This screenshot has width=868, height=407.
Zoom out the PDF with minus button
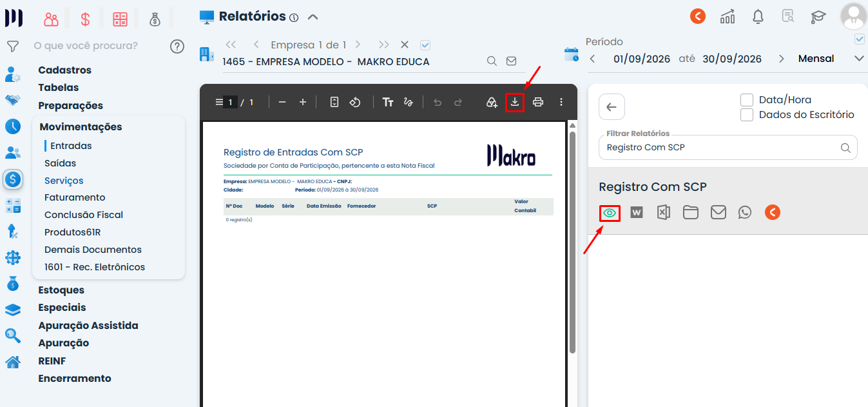coord(282,102)
